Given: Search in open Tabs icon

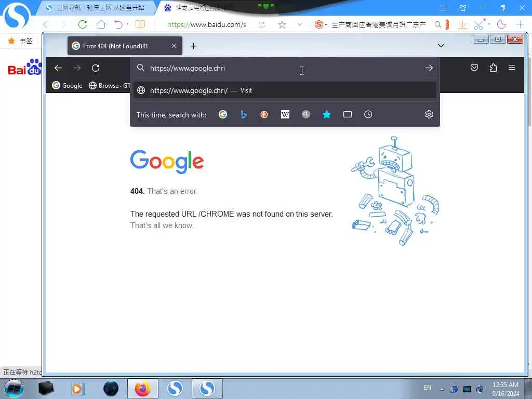Looking at the screenshot, I should click(348, 114).
